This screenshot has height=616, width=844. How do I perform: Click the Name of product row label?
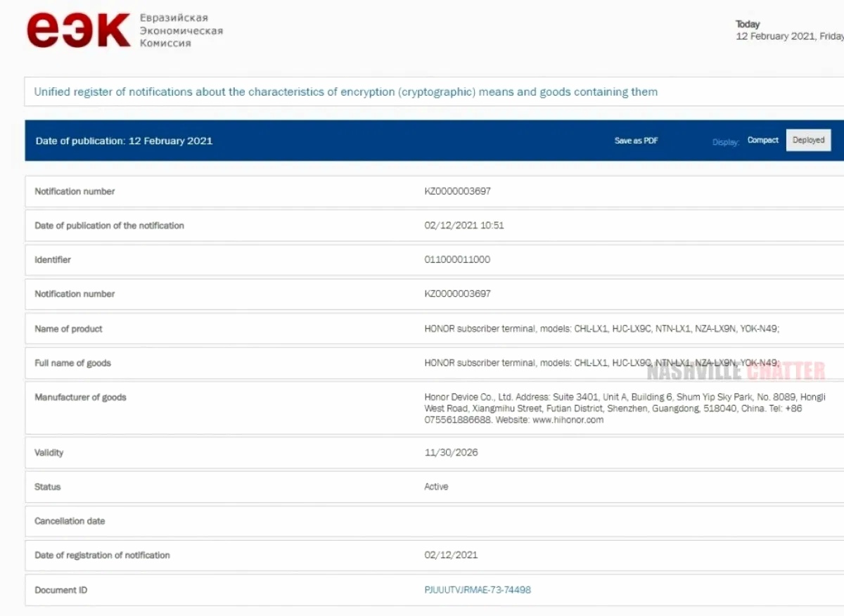click(x=68, y=329)
